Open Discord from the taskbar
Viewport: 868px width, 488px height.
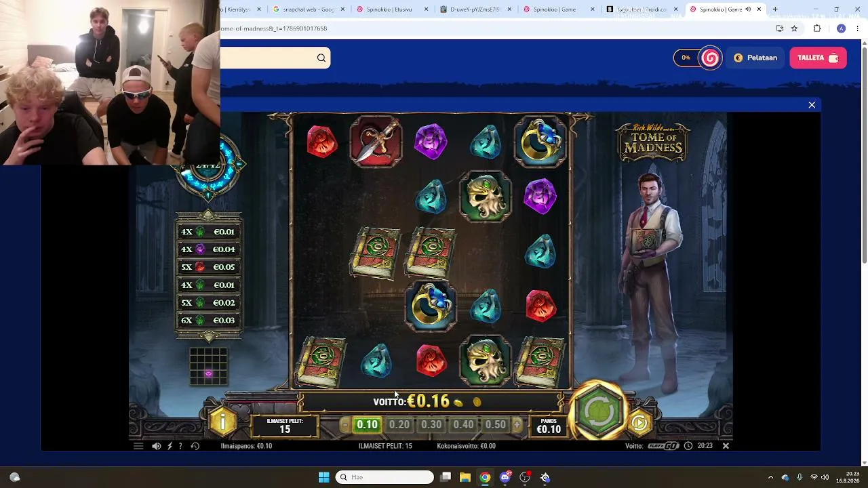(x=505, y=477)
